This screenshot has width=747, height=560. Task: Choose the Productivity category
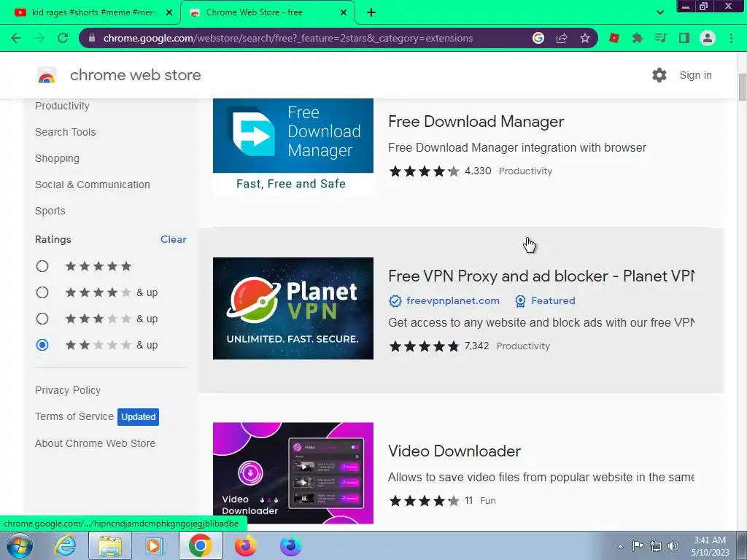point(62,106)
